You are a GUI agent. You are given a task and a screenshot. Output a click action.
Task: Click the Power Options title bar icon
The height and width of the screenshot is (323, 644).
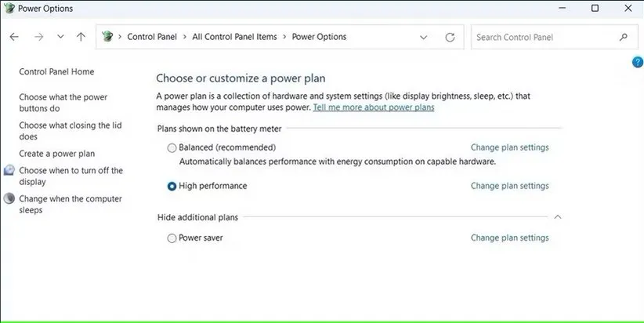coord(9,9)
